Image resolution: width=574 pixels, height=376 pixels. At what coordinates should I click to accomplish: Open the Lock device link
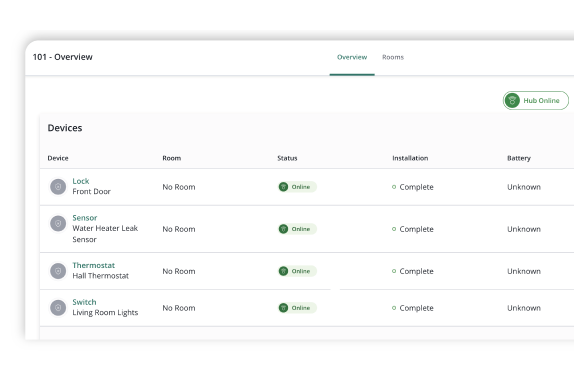[81, 181]
